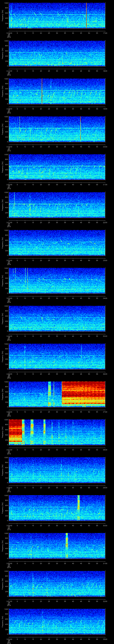Click the '3:26:00' start time label
The image size is (114, 644).
[9, 412]
